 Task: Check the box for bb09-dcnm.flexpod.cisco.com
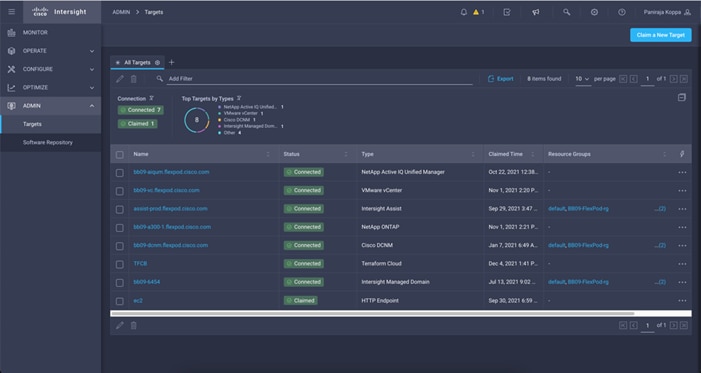(x=119, y=246)
